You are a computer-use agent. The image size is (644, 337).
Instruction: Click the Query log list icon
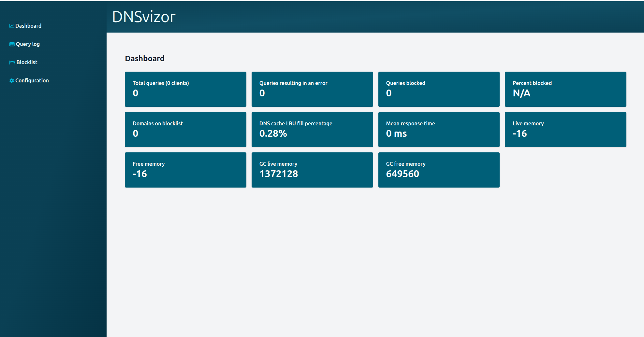[12, 44]
